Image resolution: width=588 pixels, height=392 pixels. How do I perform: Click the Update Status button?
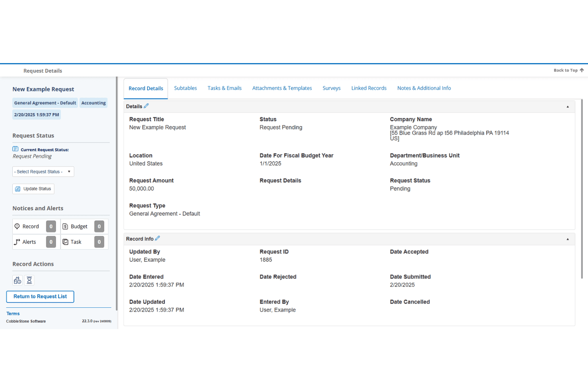[x=33, y=189]
